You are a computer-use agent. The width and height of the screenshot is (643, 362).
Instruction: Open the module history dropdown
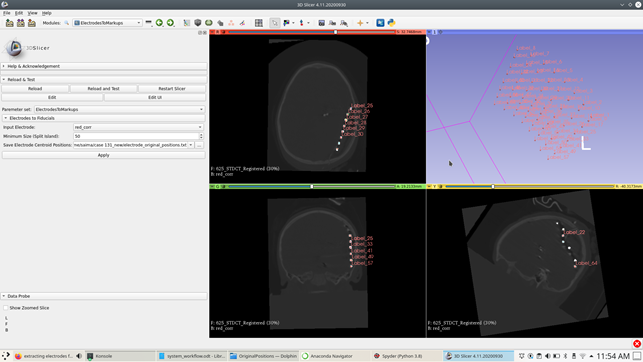click(148, 23)
